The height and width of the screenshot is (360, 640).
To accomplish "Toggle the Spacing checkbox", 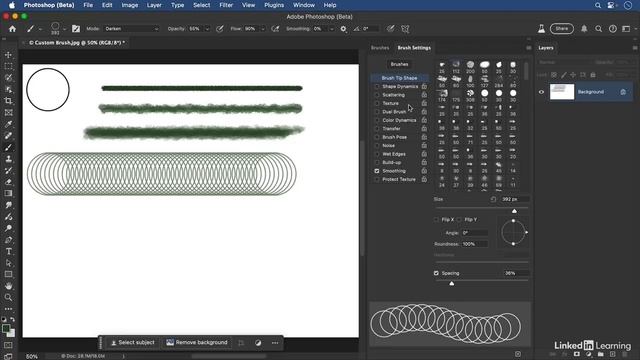I will click(x=436, y=273).
